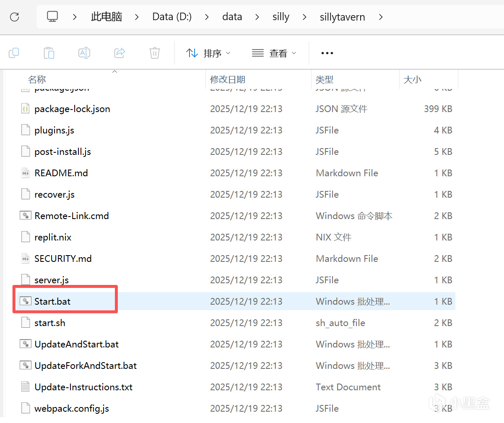Select the file name Remote-Link.cmd
Image resolution: width=504 pixels, height=423 pixels.
(x=72, y=216)
